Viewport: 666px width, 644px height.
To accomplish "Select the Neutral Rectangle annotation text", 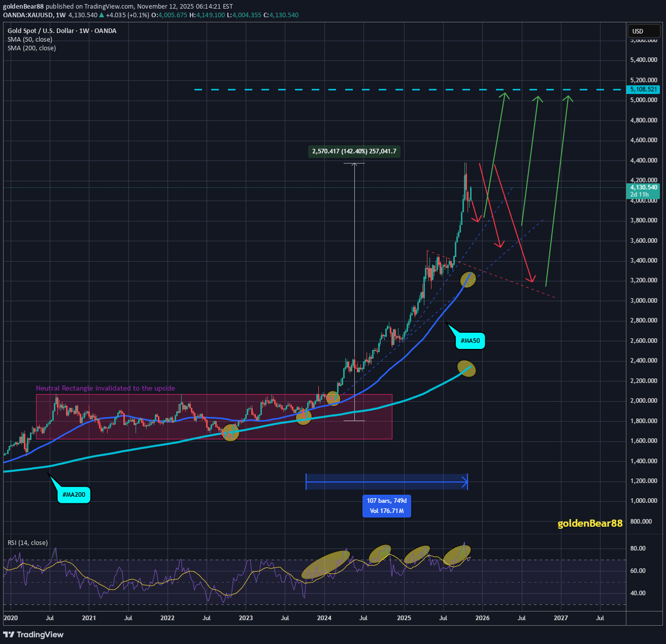I will tap(105, 388).
